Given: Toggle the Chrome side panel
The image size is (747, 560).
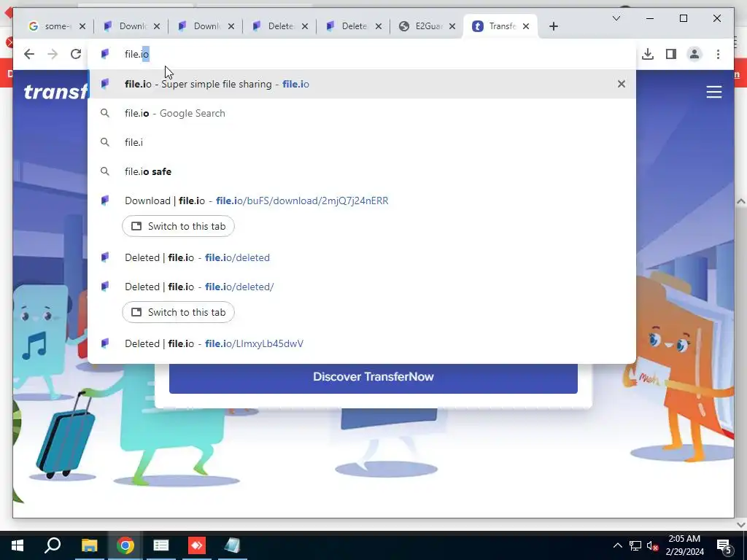Looking at the screenshot, I should (x=671, y=54).
